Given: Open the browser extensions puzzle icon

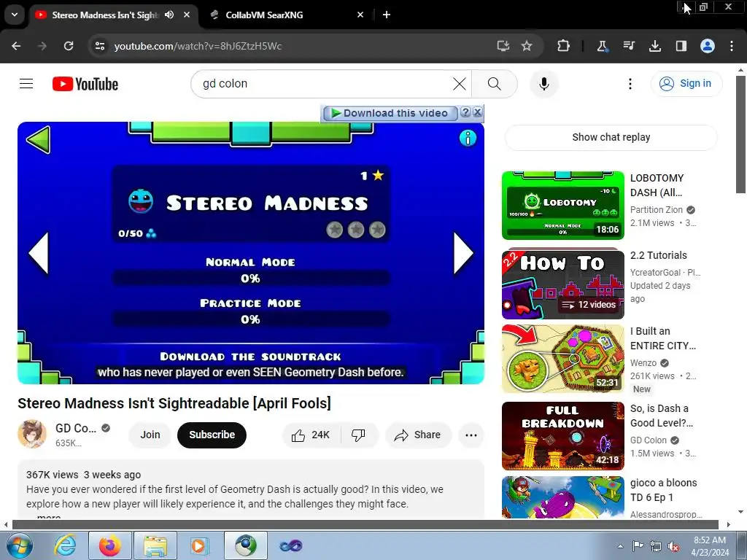Looking at the screenshot, I should click(564, 46).
